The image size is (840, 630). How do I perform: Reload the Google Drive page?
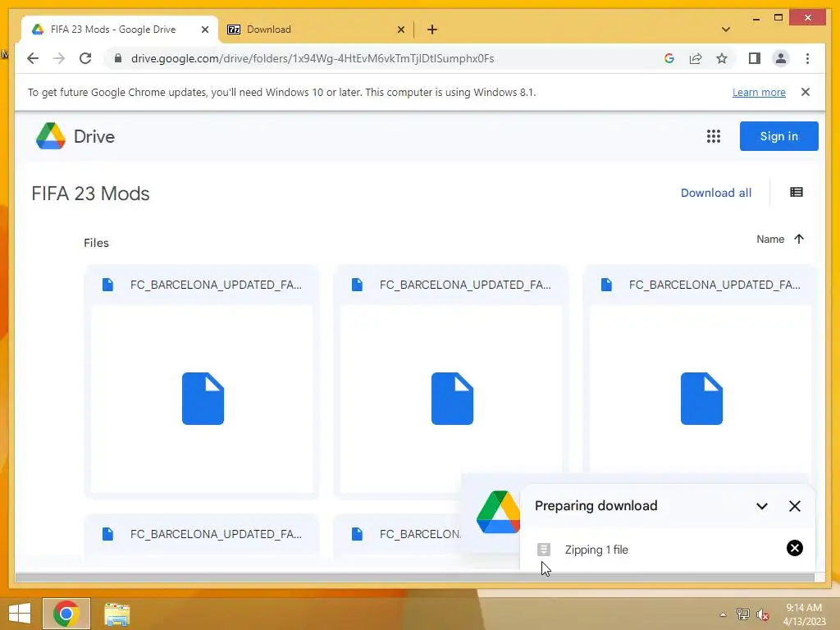tap(85, 58)
